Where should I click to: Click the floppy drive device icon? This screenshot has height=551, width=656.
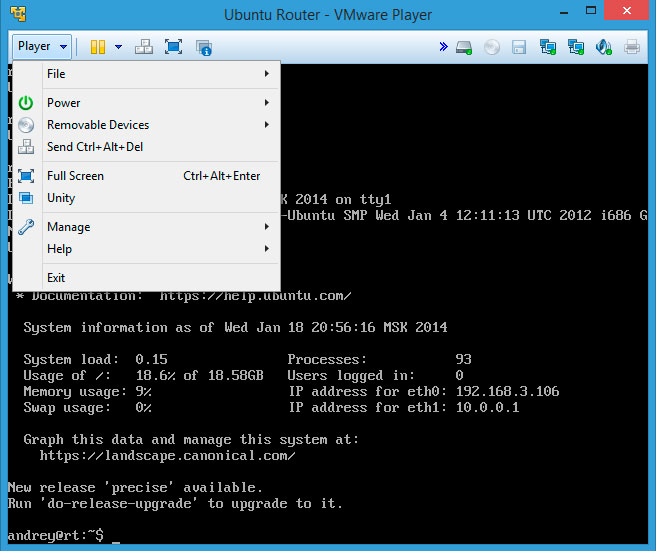pyautogui.click(x=519, y=47)
